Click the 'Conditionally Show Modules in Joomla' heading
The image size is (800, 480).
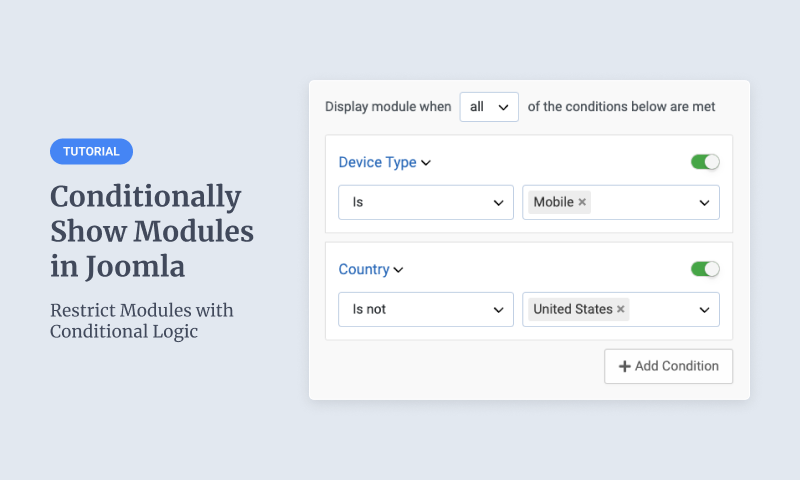[x=152, y=231]
